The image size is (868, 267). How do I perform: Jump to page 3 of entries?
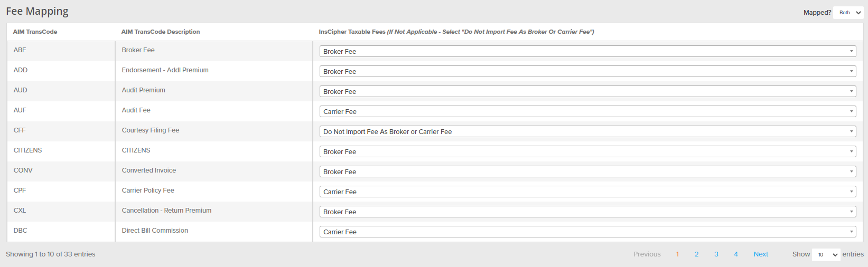[716, 254]
